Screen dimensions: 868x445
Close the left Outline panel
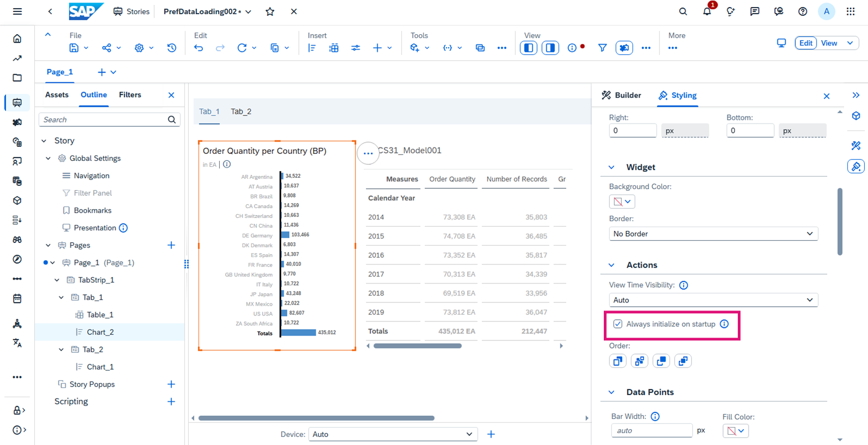(x=171, y=95)
